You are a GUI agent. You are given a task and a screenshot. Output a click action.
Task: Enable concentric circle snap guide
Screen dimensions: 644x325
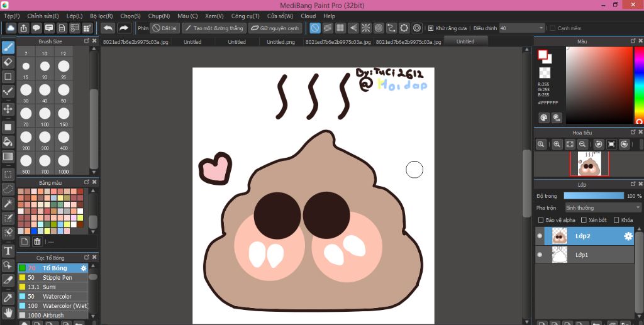point(379,28)
